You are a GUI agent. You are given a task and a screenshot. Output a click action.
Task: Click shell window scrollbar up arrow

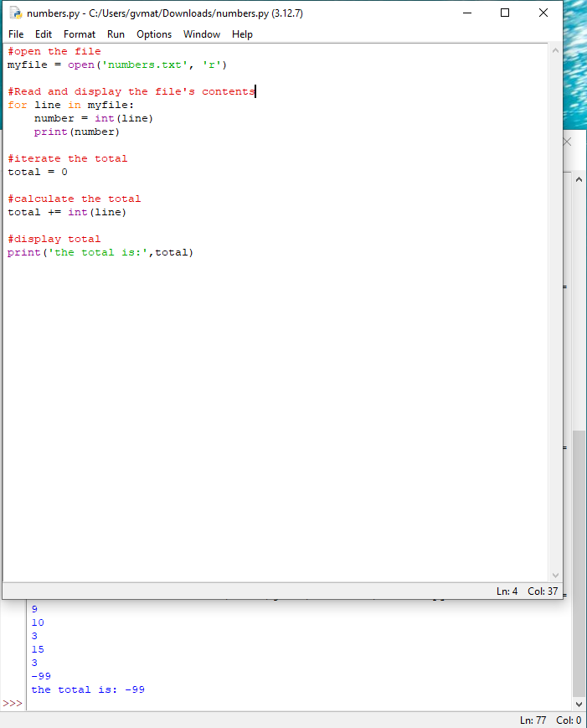coord(579,179)
